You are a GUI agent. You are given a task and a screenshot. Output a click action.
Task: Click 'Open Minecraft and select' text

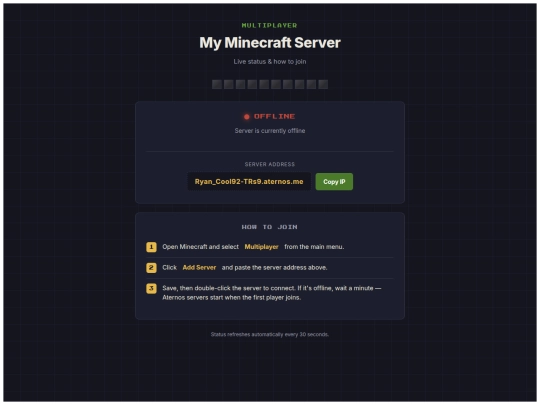(x=200, y=247)
